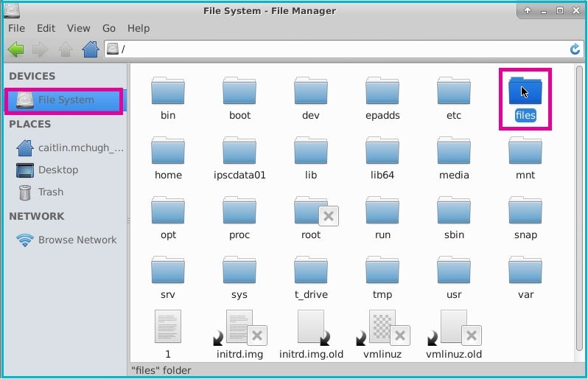The width and height of the screenshot is (588, 379).
Task: Select the locked root folder
Action: click(x=311, y=212)
